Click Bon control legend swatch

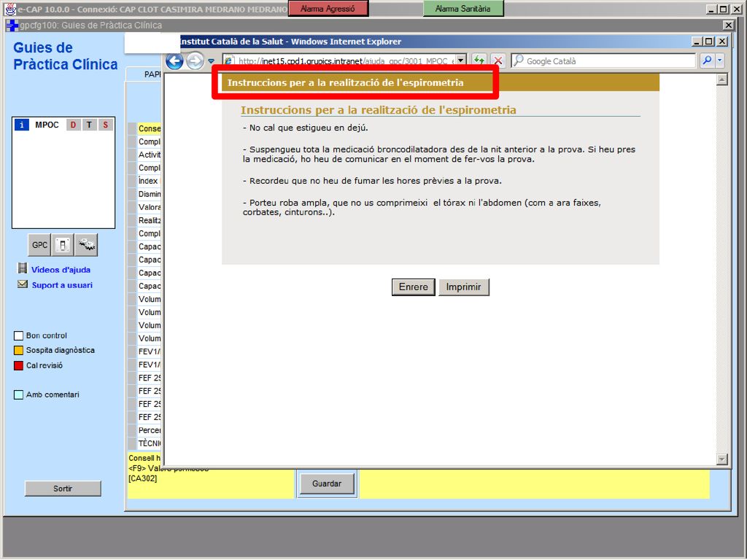(18, 335)
